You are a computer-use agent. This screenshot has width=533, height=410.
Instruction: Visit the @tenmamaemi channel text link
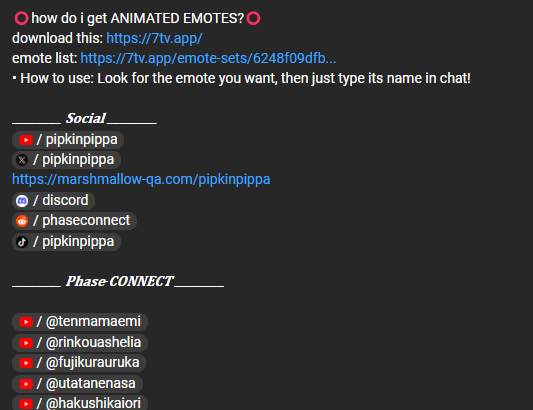93,322
